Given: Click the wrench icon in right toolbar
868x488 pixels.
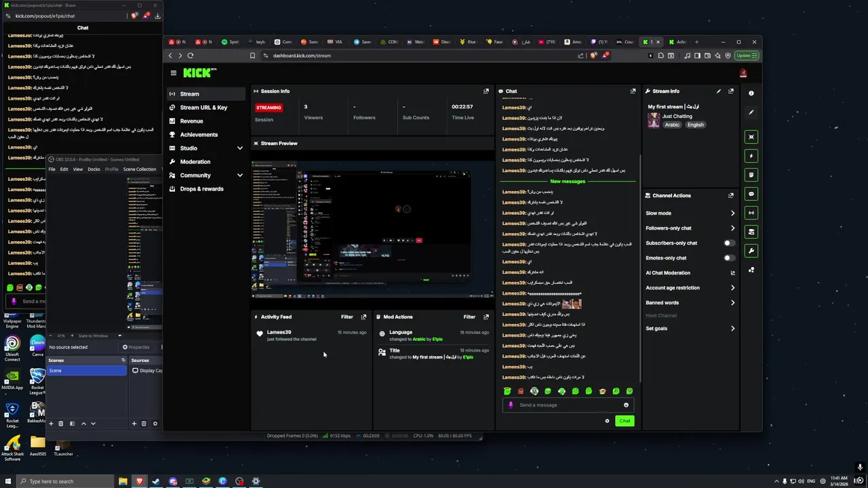Looking at the screenshot, I should [x=751, y=251].
